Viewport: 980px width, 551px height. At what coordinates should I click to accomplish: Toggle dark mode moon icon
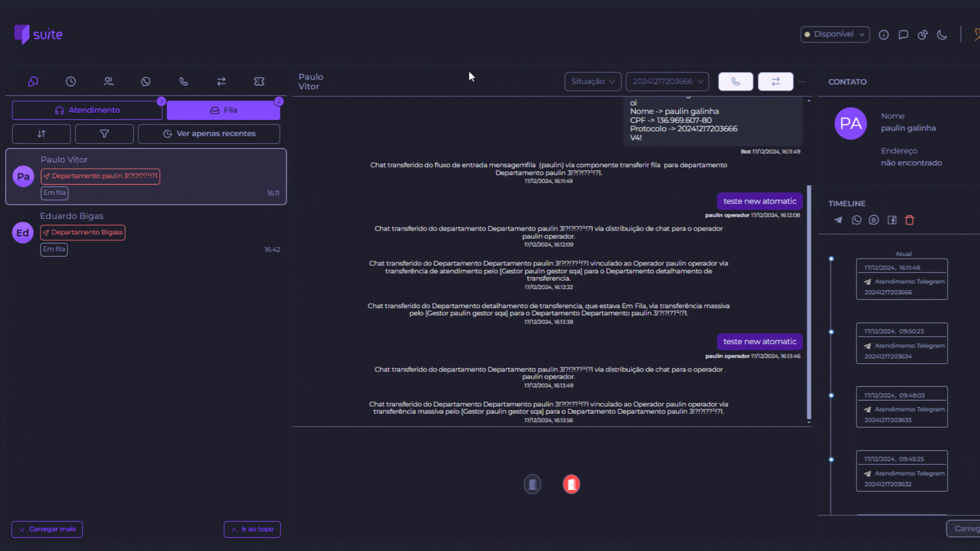click(942, 35)
